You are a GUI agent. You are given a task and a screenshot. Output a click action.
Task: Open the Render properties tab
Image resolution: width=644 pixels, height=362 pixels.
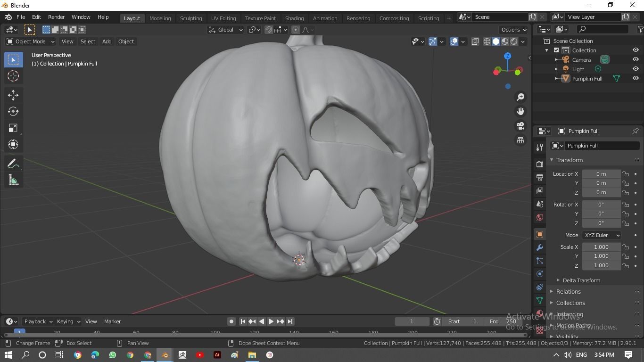tap(540, 164)
